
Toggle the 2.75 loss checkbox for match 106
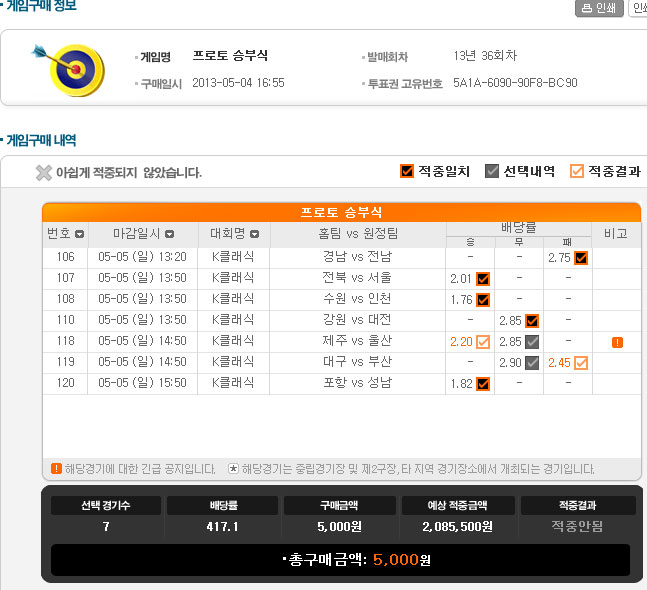[581, 258]
